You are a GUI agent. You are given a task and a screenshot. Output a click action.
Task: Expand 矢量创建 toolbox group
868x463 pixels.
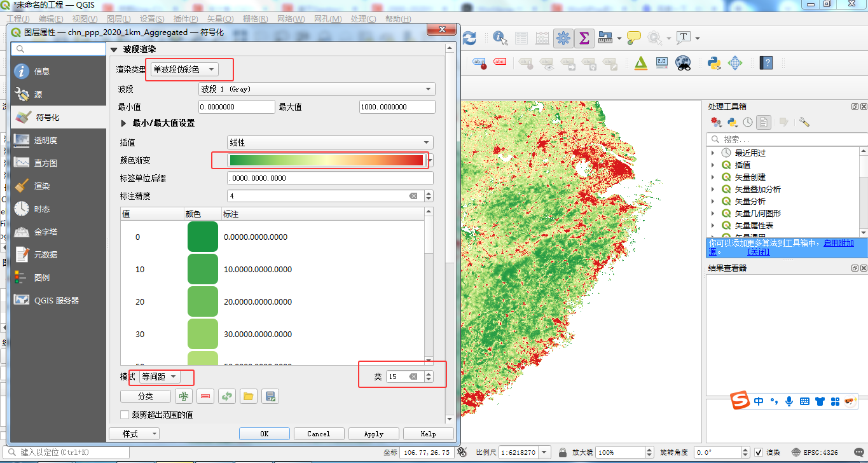(x=713, y=177)
